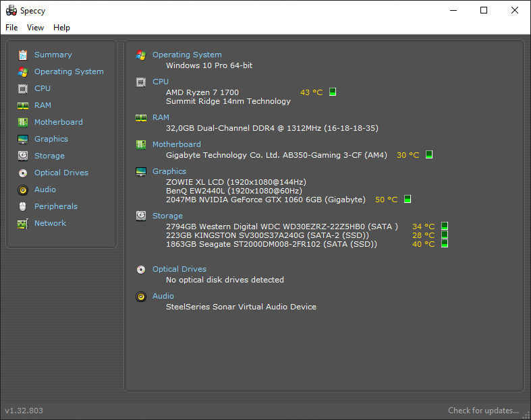This screenshot has height=420, width=531.
Task: Select the Storage drive icon in sidebar
Action: [x=23, y=156]
